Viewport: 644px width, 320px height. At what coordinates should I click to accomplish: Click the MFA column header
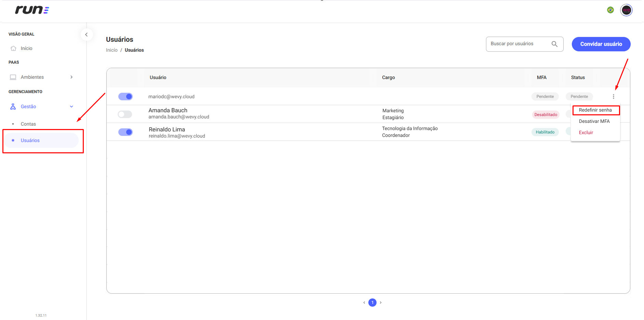542,77
